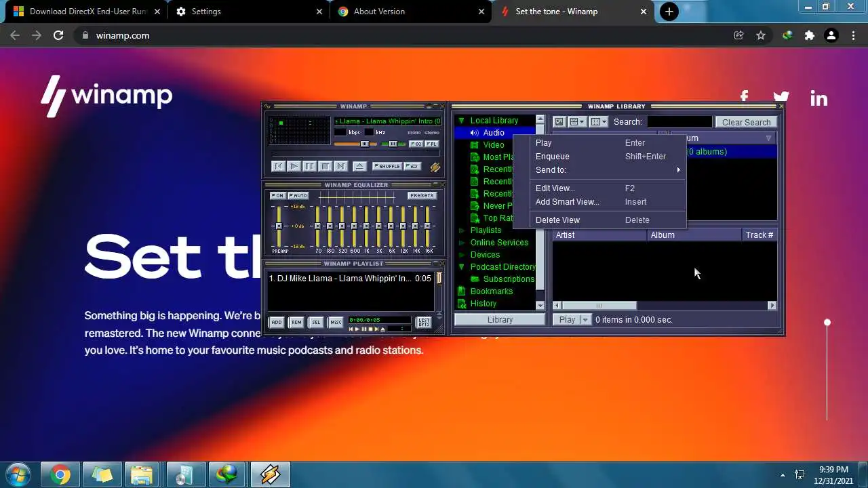Click the Subscriptions icon under Podcast Directory
Screen dimensions: 868x488
click(x=475, y=279)
